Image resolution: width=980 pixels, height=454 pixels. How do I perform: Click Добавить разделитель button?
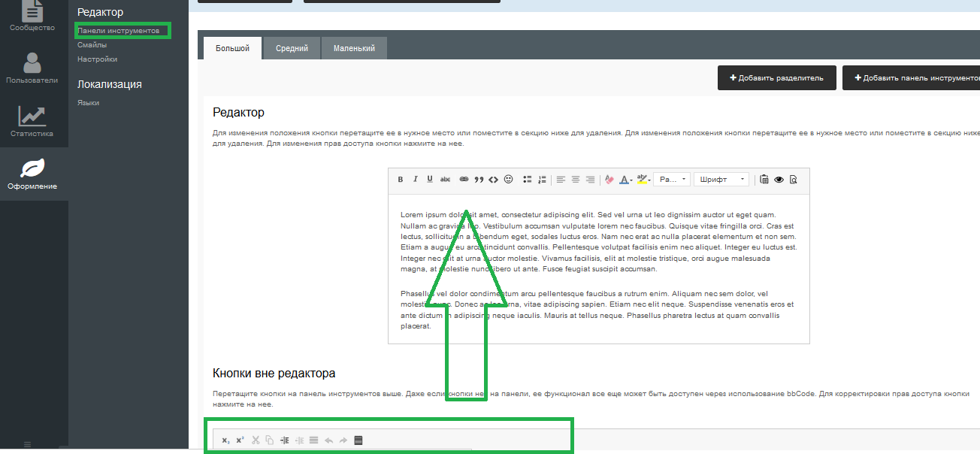[777, 77]
